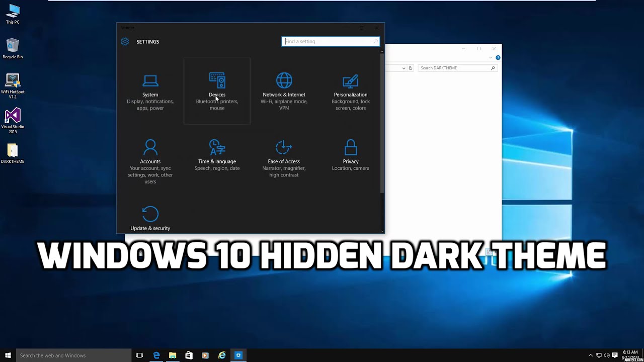The width and height of the screenshot is (644, 362).
Task: Click the 'SETTINGS' header text
Action: pyautogui.click(x=147, y=42)
